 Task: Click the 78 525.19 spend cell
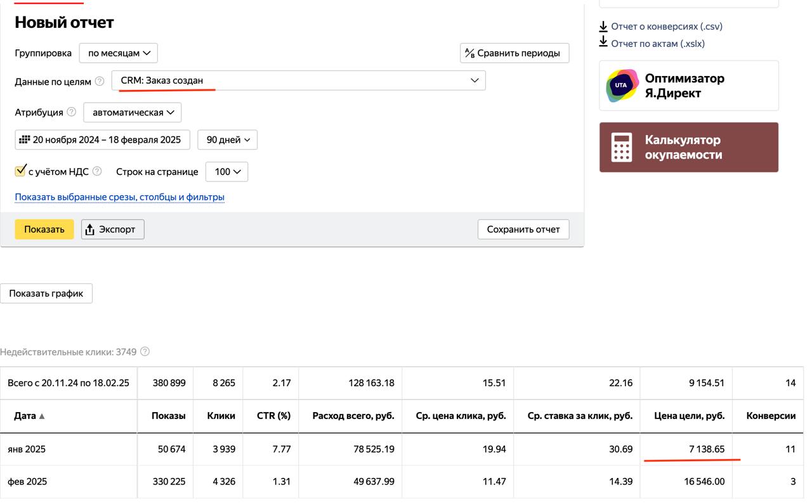pos(374,449)
